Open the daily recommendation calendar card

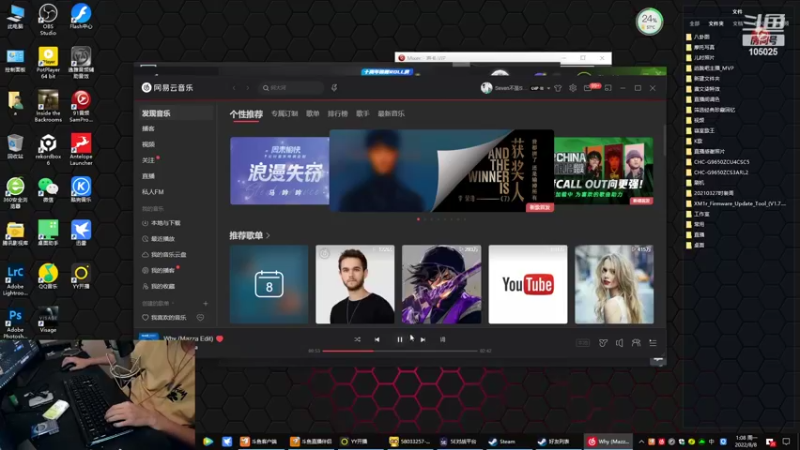[269, 284]
